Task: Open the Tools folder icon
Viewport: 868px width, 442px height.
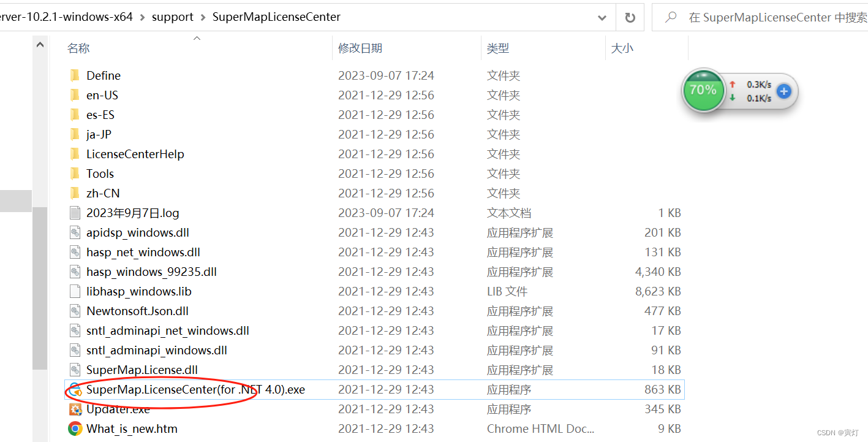Action: 75,173
